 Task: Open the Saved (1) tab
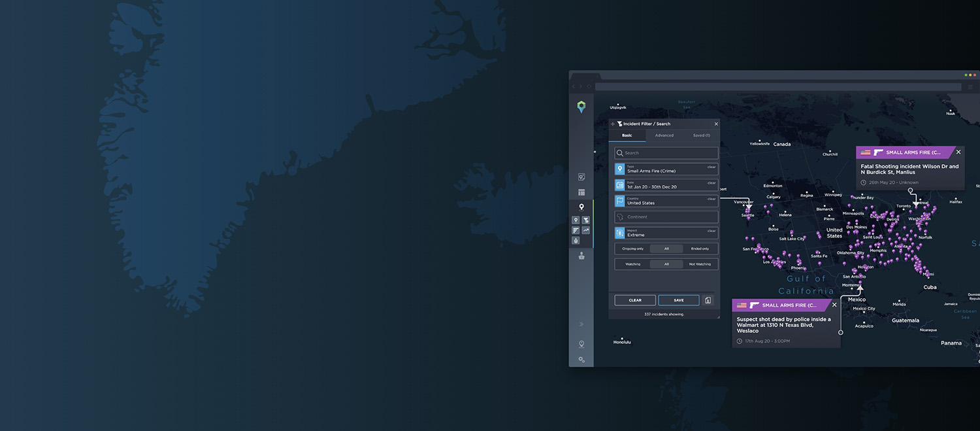point(700,135)
